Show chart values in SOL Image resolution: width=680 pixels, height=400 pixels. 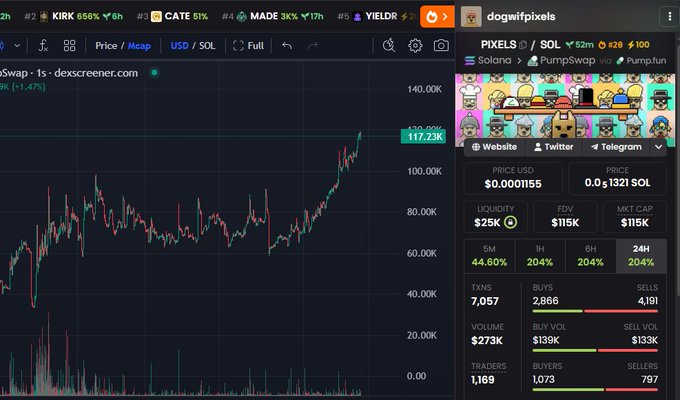[207, 46]
